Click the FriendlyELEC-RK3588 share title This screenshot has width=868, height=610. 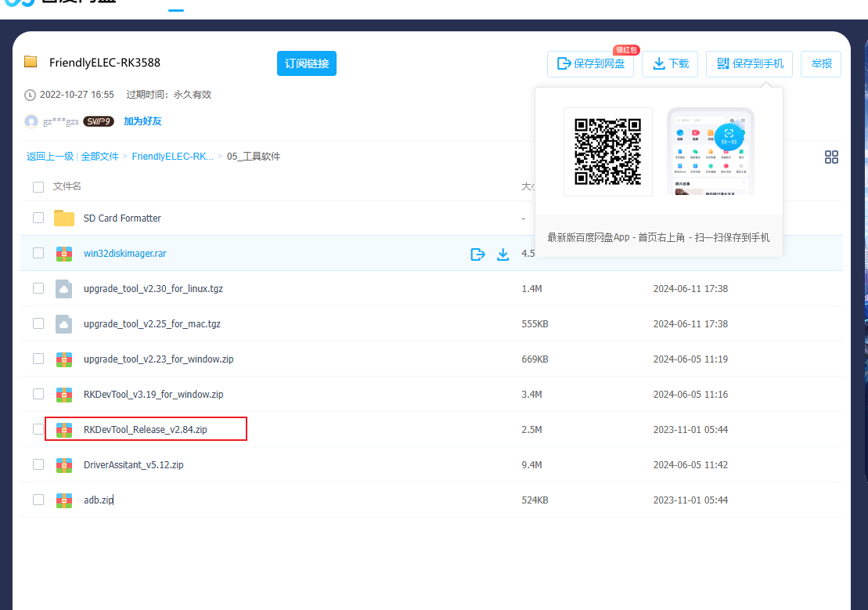[105, 63]
